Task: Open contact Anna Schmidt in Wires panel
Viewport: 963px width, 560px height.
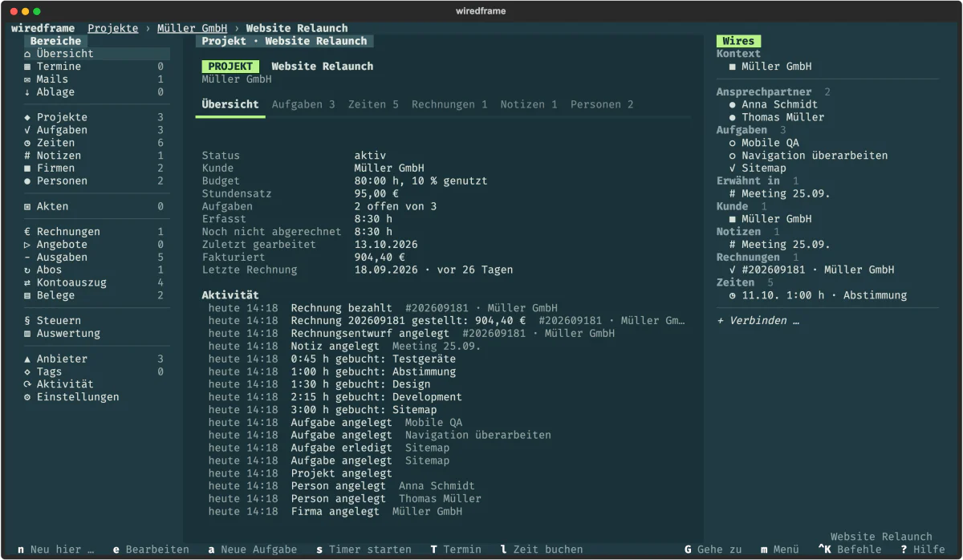Action: point(774,104)
